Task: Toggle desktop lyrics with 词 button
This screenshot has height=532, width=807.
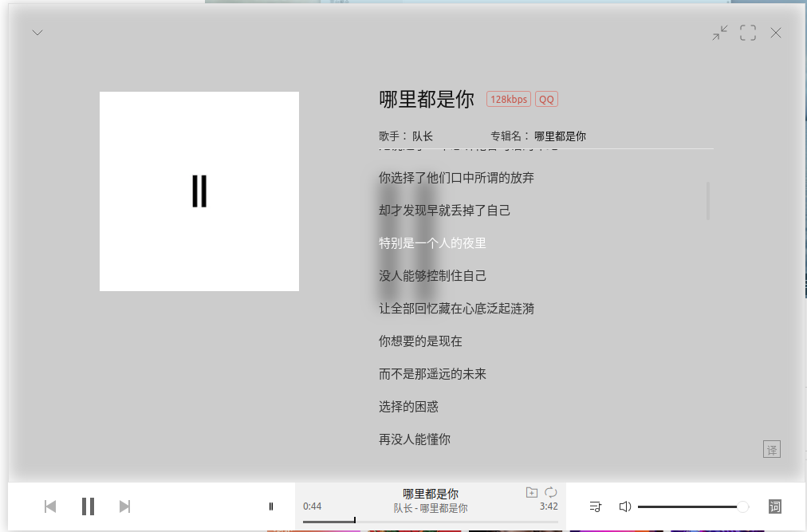Action: click(774, 506)
